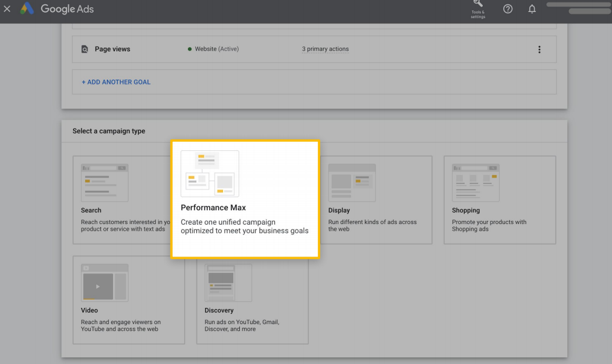Click 'Reach and engage viewers' description text

(x=121, y=325)
